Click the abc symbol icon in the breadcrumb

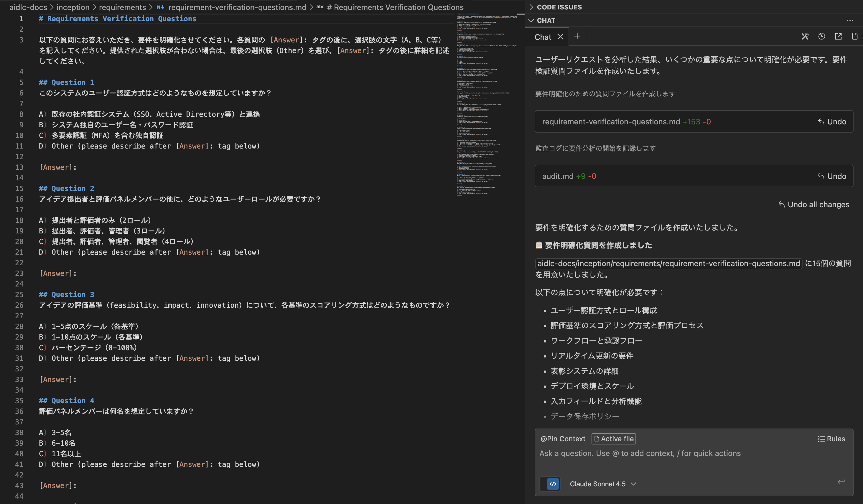point(321,7)
